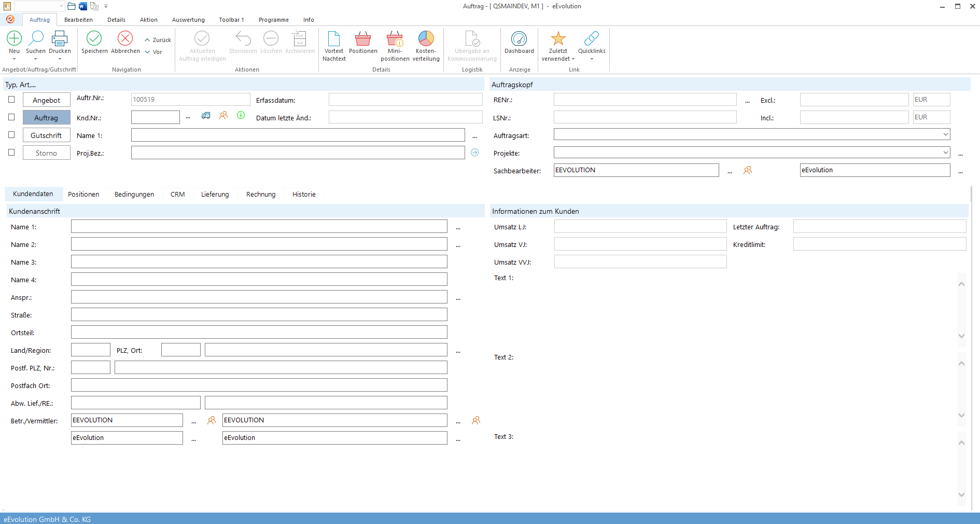Click Aktuellen Auftrag erledigen icon
980x524 pixels.
coord(202,38)
